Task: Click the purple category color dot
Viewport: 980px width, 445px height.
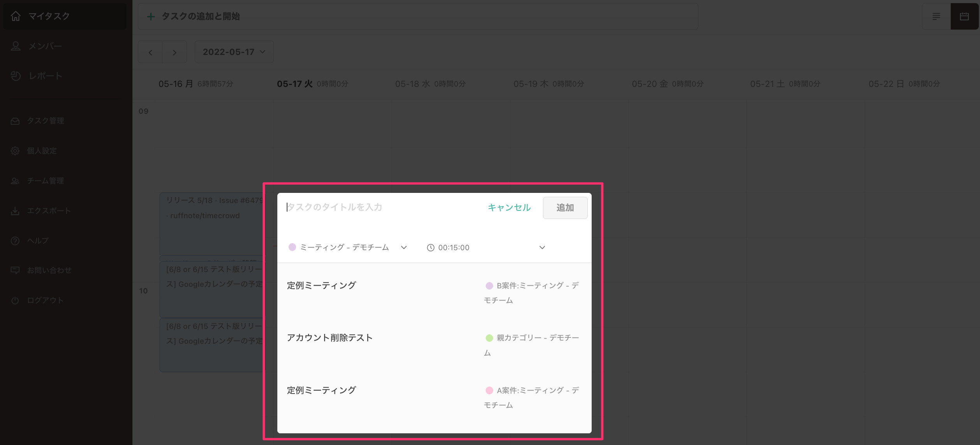Action: 292,247
